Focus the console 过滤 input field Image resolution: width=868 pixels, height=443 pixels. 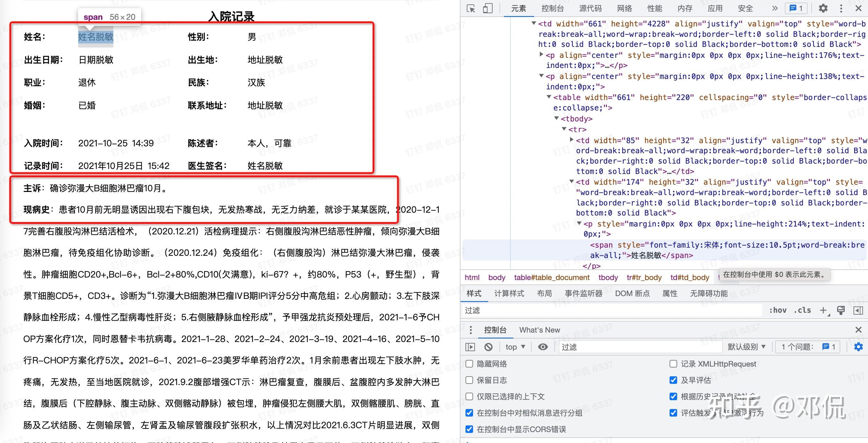[x=640, y=347]
